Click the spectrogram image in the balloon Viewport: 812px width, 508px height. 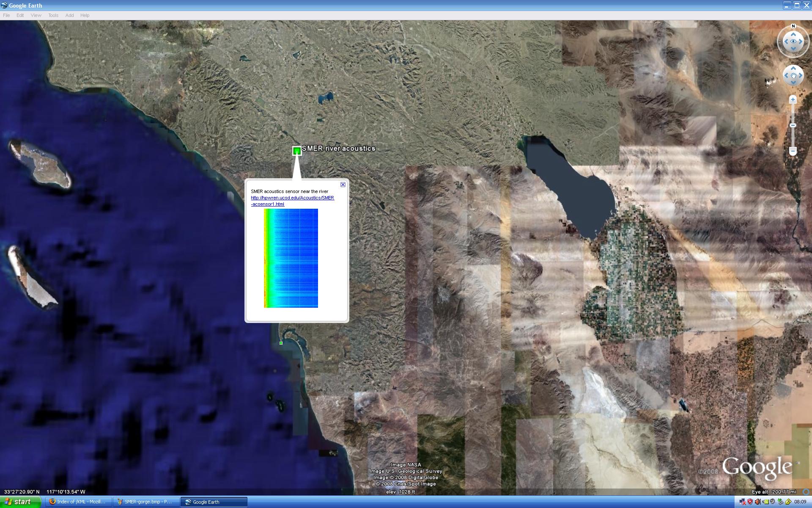[x=291, y=258]
